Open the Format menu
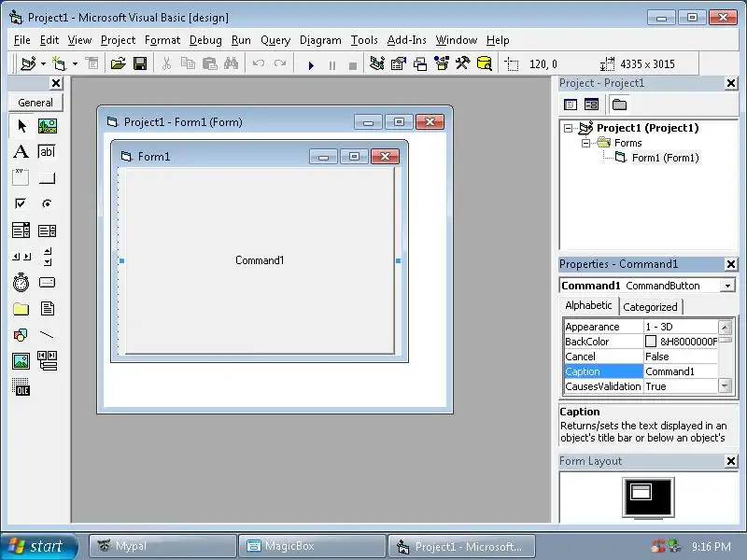This screenshot has height=560, width=747. [162, 40]
